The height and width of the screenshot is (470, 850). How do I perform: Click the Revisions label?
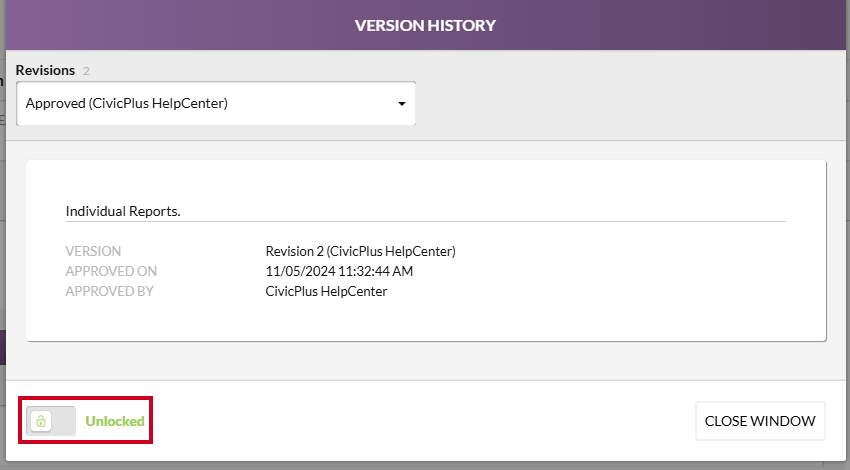coord(45,70)
